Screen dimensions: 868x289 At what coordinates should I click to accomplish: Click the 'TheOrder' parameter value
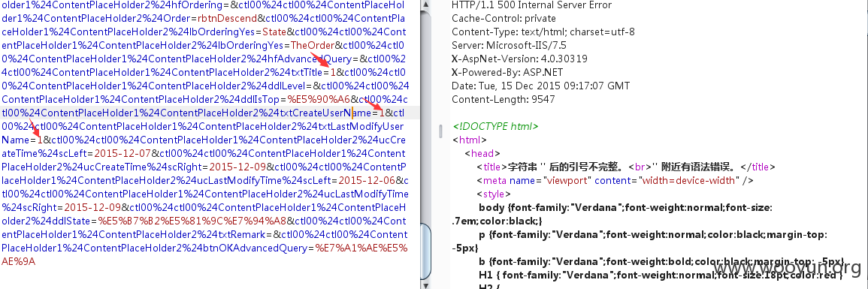click(313, 45)
